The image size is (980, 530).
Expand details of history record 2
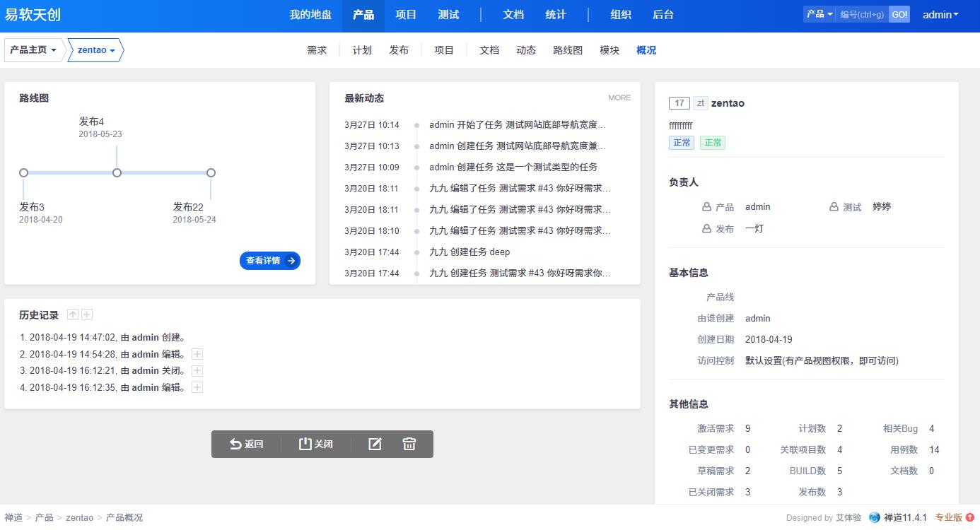(197, 354)
